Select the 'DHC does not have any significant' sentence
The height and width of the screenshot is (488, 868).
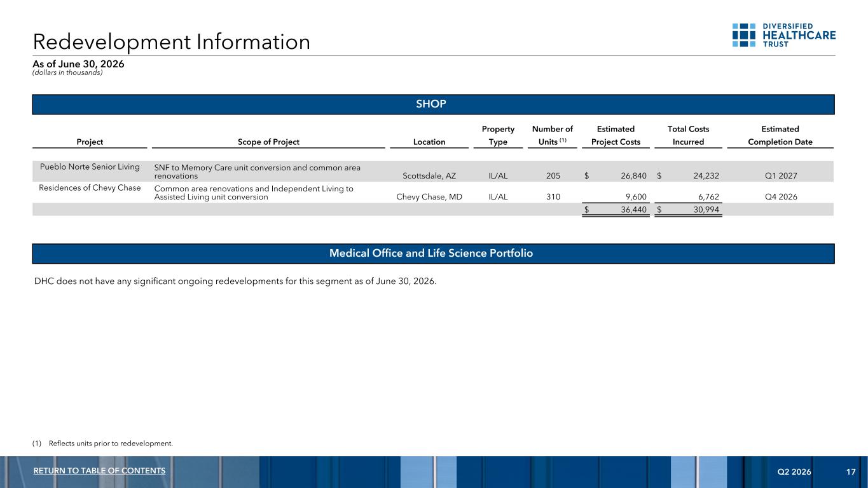click(235, 281)
